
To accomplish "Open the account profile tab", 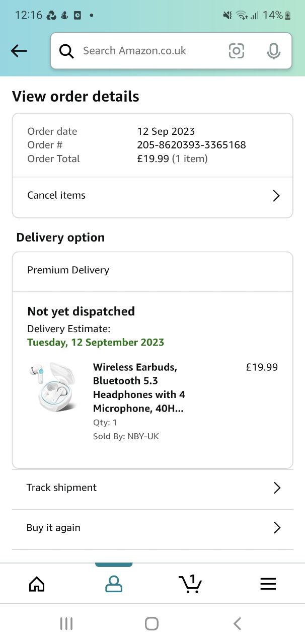I will tap(114, 584).
